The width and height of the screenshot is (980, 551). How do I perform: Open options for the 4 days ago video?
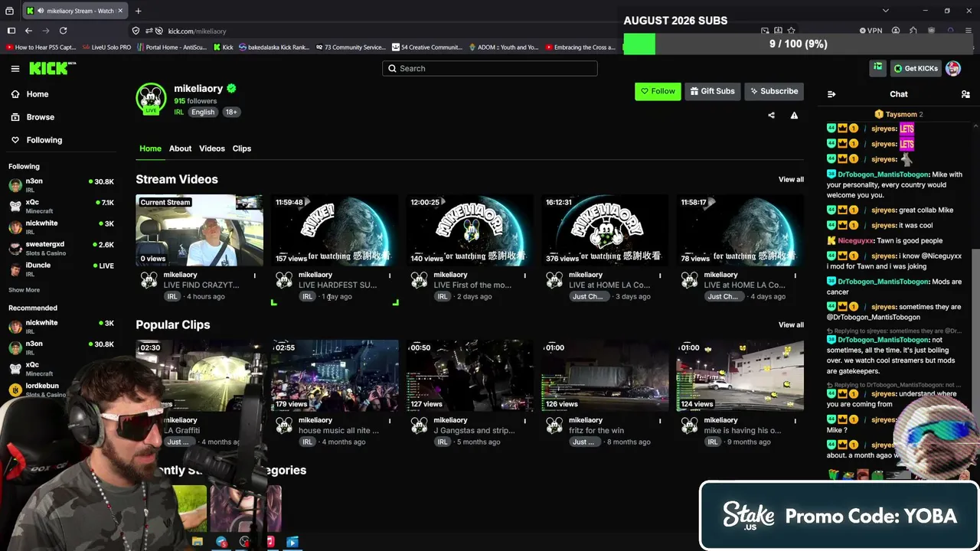(x=795, y=275)
